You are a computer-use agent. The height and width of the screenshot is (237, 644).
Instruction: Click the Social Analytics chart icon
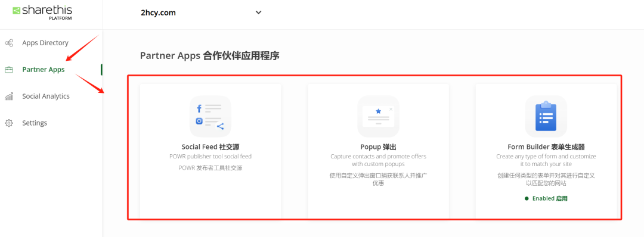9,96
